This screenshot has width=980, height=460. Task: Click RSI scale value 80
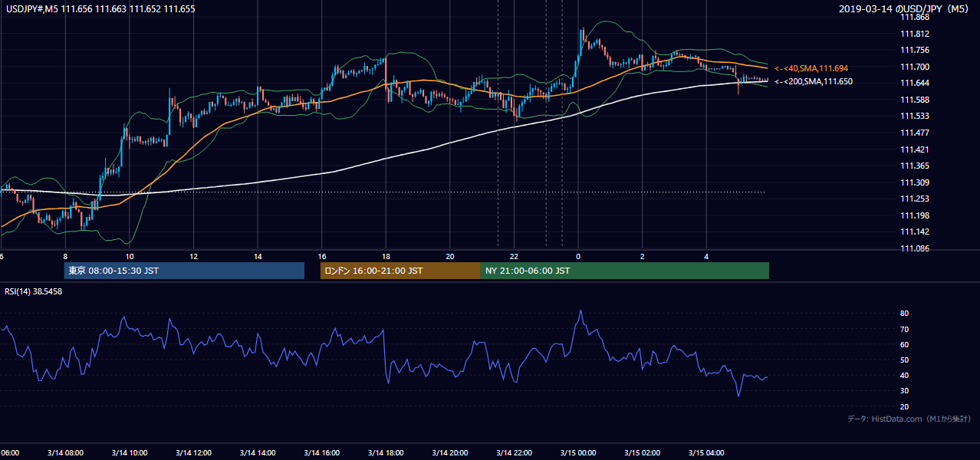pyautogui.click(x=905, y=314)
